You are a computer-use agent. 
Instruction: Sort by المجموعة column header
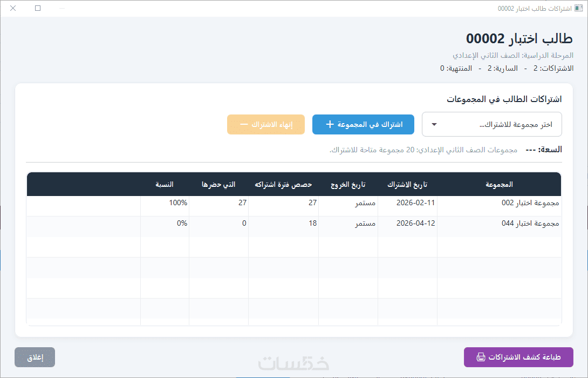[499, 184]
